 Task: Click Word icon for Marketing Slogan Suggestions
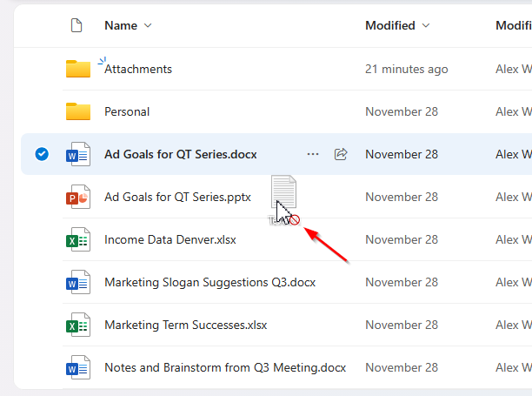(78, 283)
